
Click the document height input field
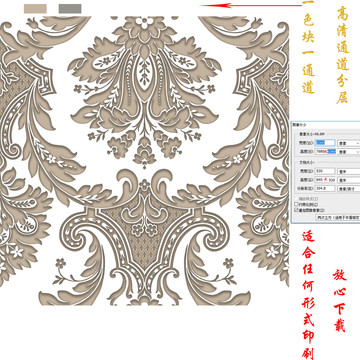click(x=325, y=180)
